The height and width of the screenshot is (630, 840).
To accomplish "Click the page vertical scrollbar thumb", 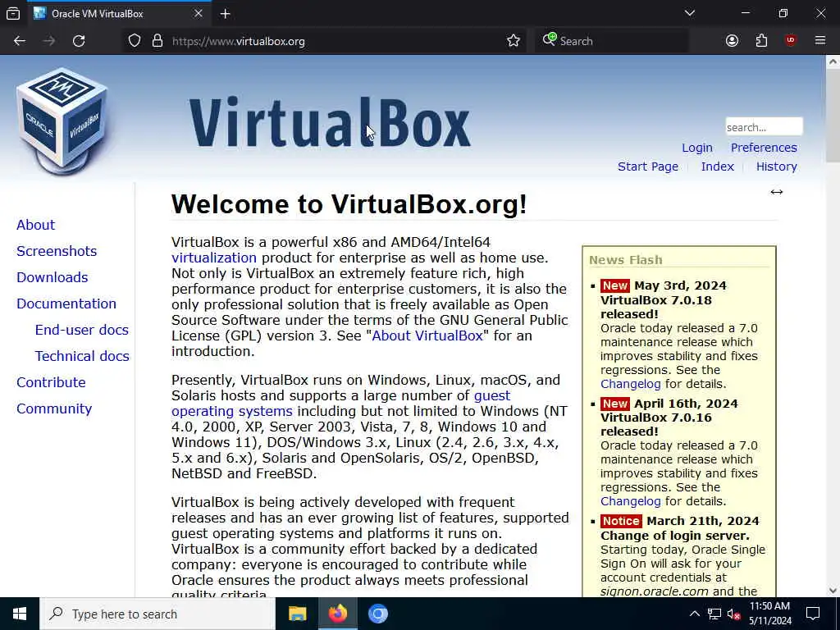I will pos(833,115).
